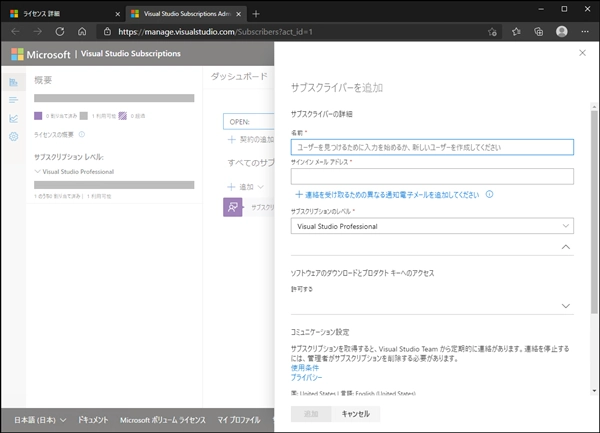The height and width of the screenshot is (433, 600).
Task: Open the settings gear icon in sidebar
Action: pyautogui.click(x=13, y=137)
